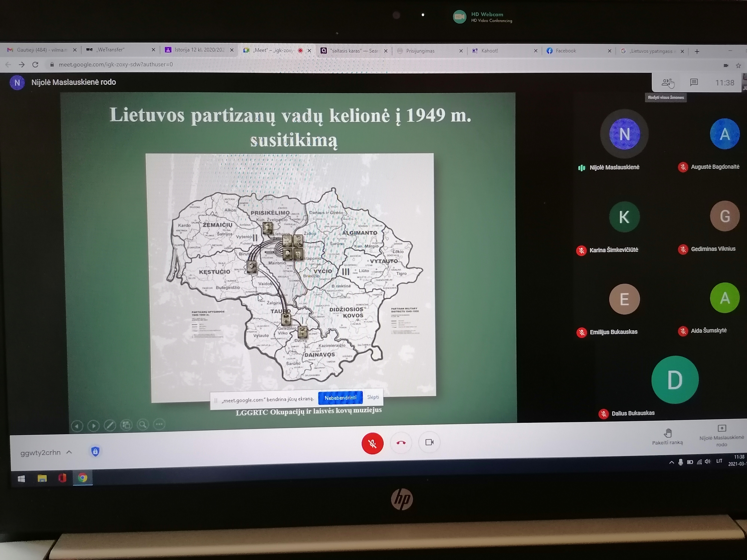
Task: Open File Explorer from taskbar
Action: [42, 479]
